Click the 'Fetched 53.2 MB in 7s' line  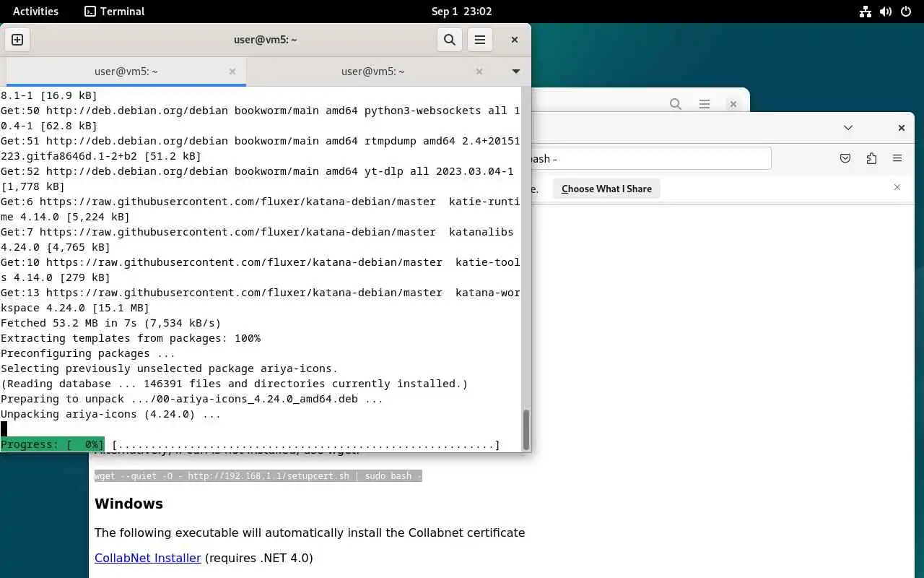pyautogui.click(x=111, y=323)
